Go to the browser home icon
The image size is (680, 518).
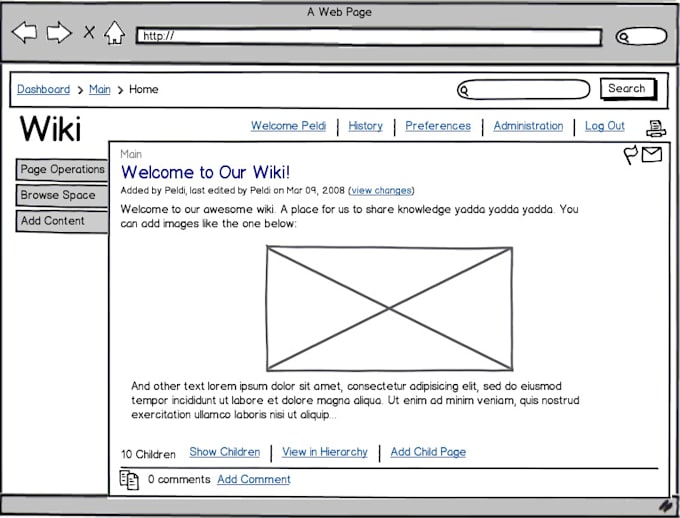pyautogui.click(x=114, y=33)
